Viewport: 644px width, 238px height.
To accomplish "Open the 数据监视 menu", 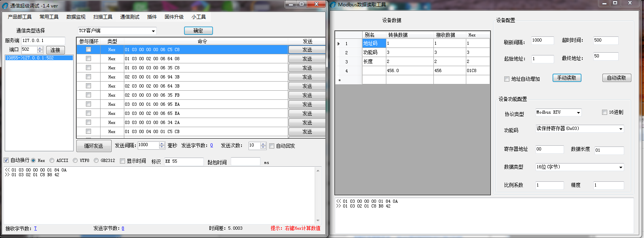I will point(76,17).
